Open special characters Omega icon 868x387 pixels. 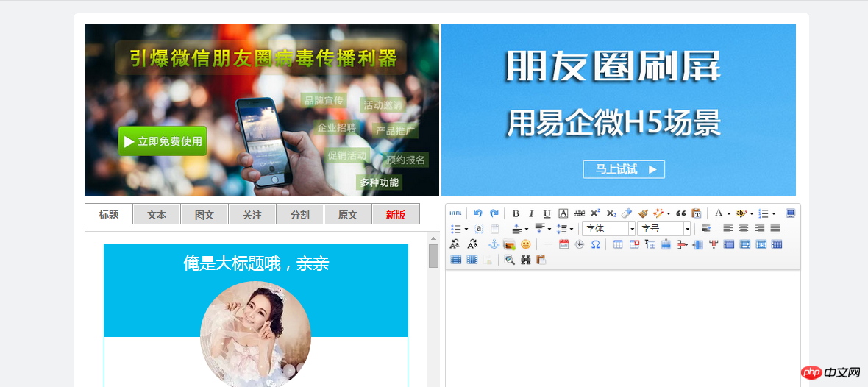point(595,245)
